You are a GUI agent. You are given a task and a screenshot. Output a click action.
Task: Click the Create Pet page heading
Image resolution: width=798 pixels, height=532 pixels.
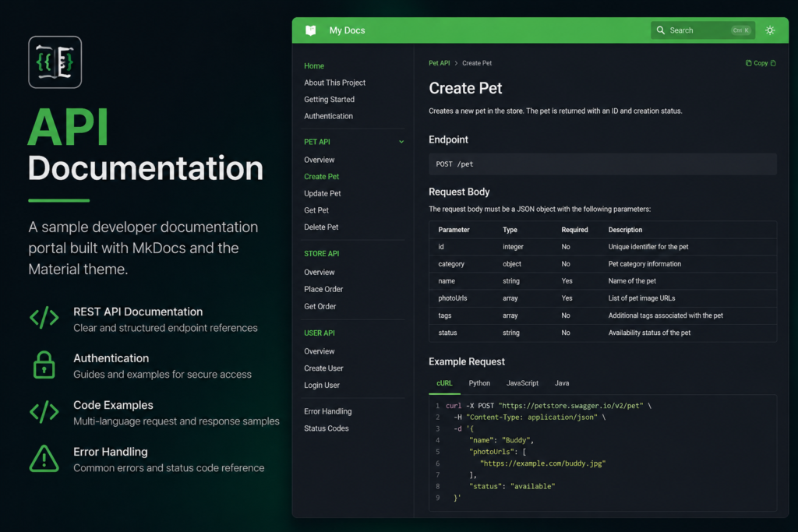click(x=465, y=89)
